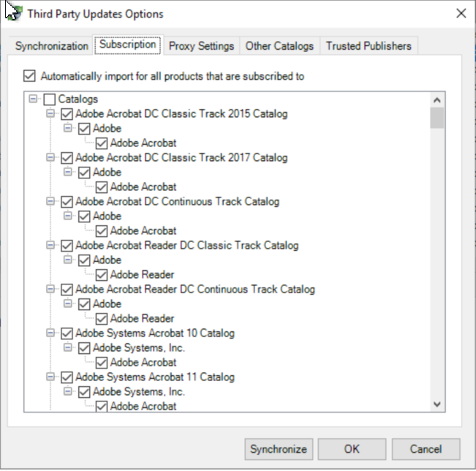
Task: Uncheck Adobe Reader under Reader DC Classic Track
Action: 102,275
